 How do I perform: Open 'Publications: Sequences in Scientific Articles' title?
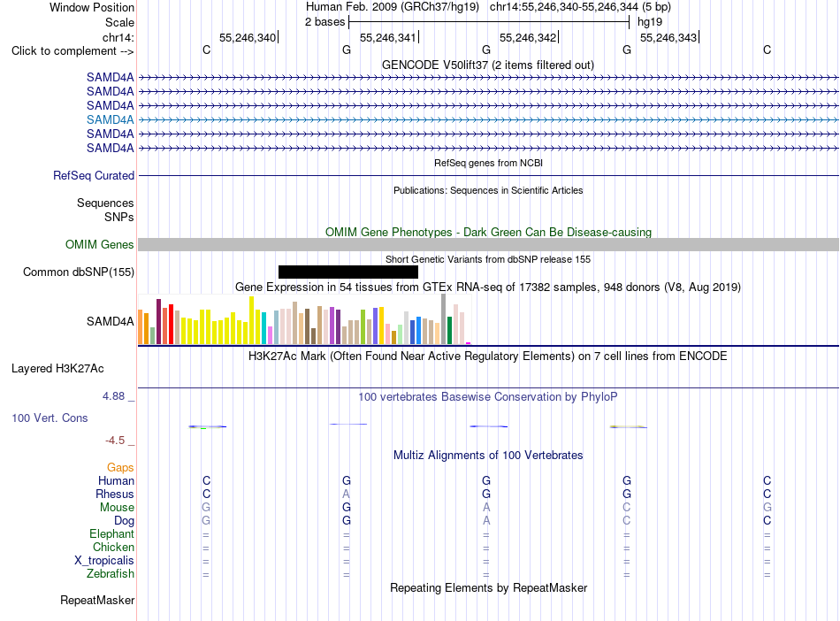point(488,190)
